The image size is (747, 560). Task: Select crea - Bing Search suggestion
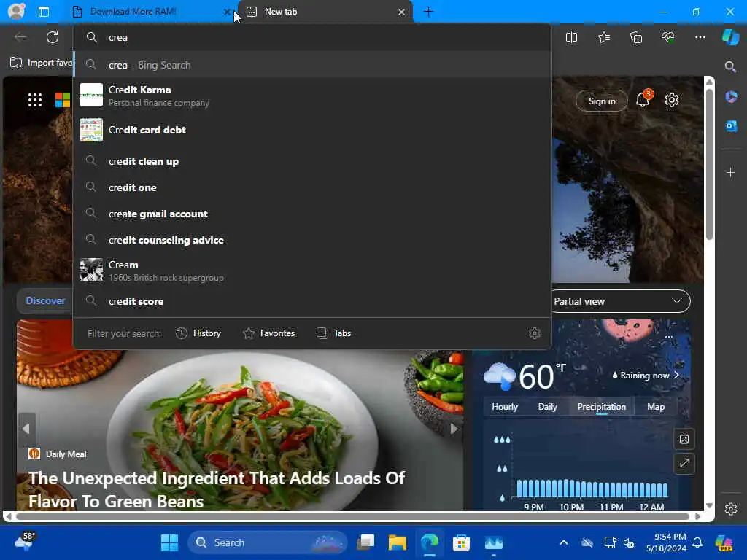[312, 65]
